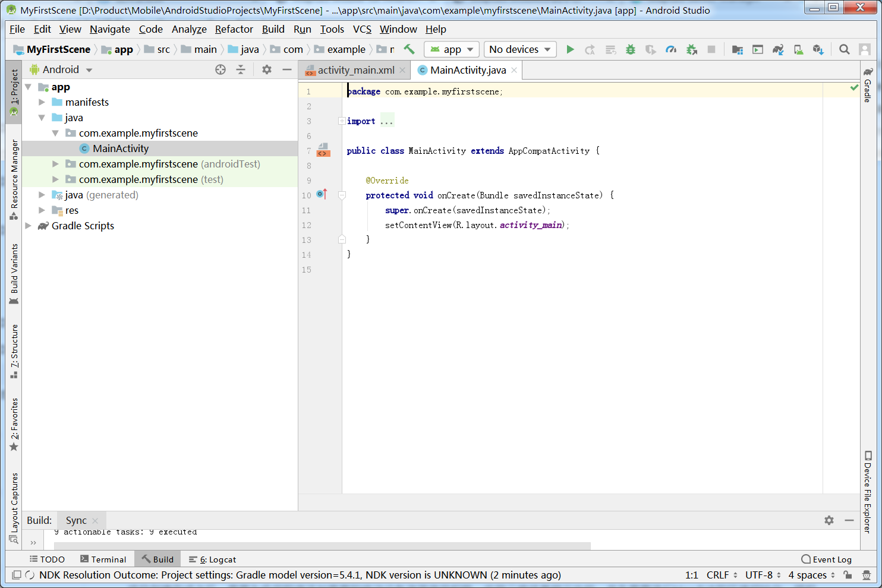The image size is (882, 588).
Task: Toggle the Resource Manager side tab
Action: 14,180
